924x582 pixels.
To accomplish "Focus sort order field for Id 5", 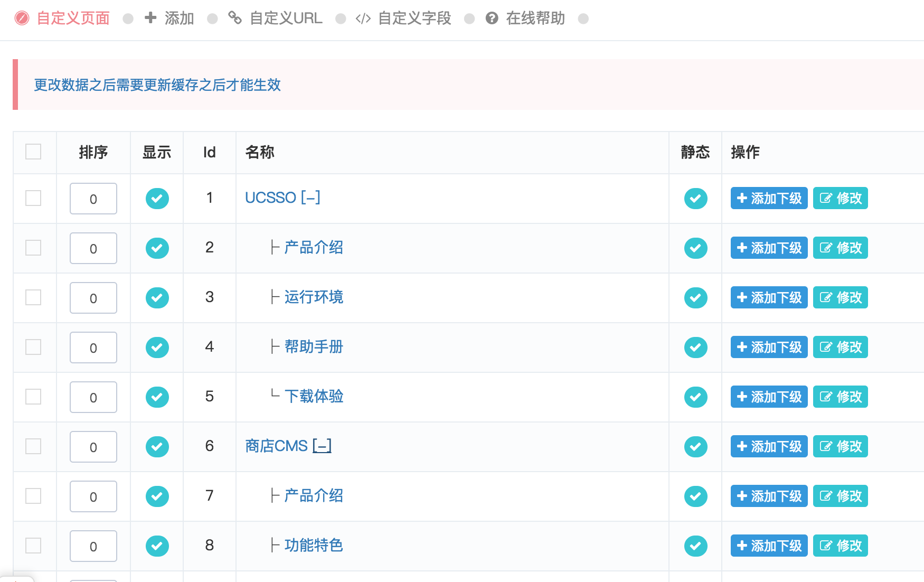I will tap(93, 397).
